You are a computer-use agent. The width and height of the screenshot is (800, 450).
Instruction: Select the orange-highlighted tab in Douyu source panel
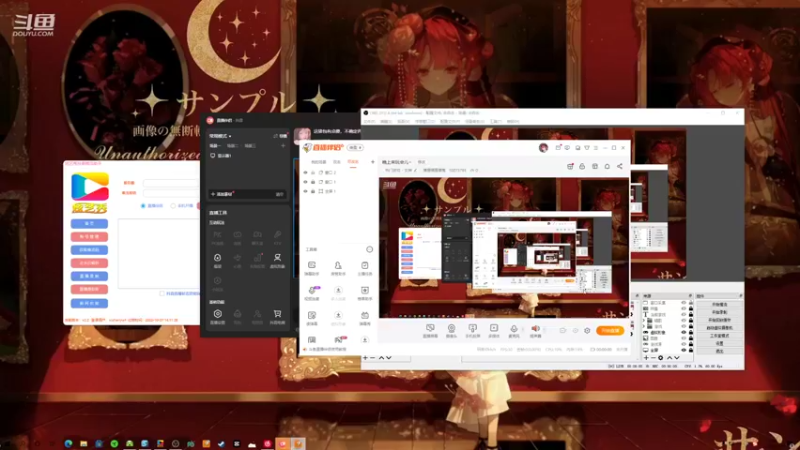353,162
